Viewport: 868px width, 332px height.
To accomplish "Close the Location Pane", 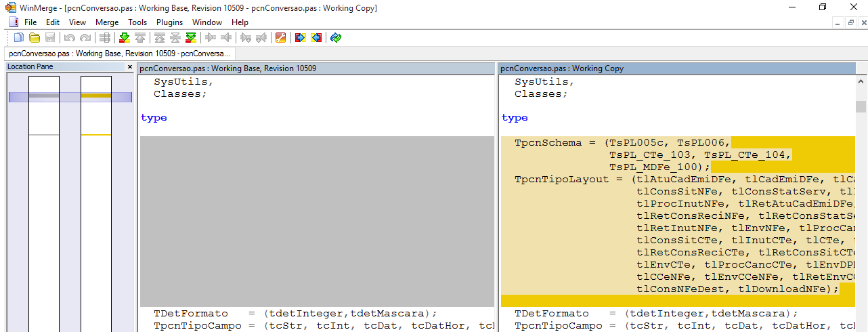I will point(130,67).
